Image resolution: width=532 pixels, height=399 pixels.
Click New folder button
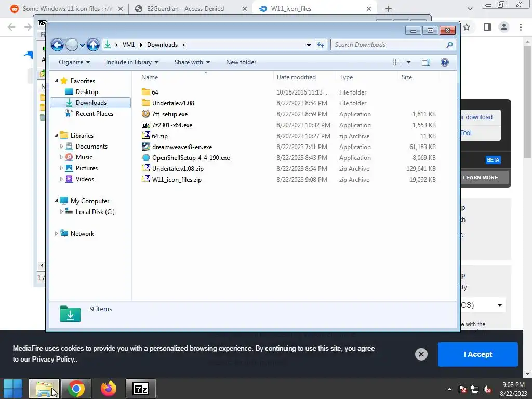coord(241,62)
